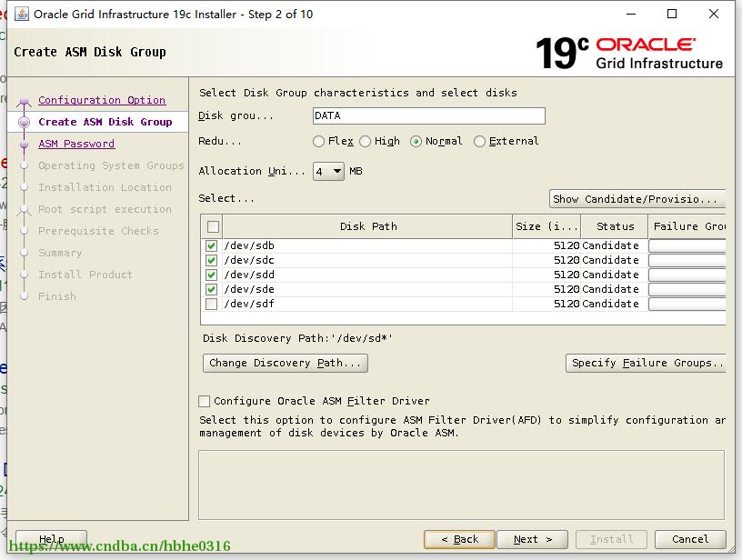Viewport: 742px width, 560px height.
Task: Click the Java installer icon in title bar
Action: [x=22, y=15]
